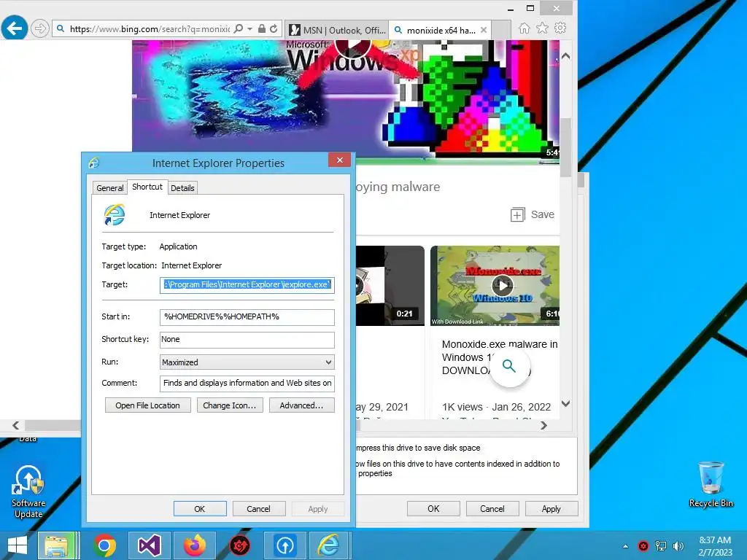Open the Details tab in Properties dialog
Viewport: 747px width, 560px height.
point(182,188)
